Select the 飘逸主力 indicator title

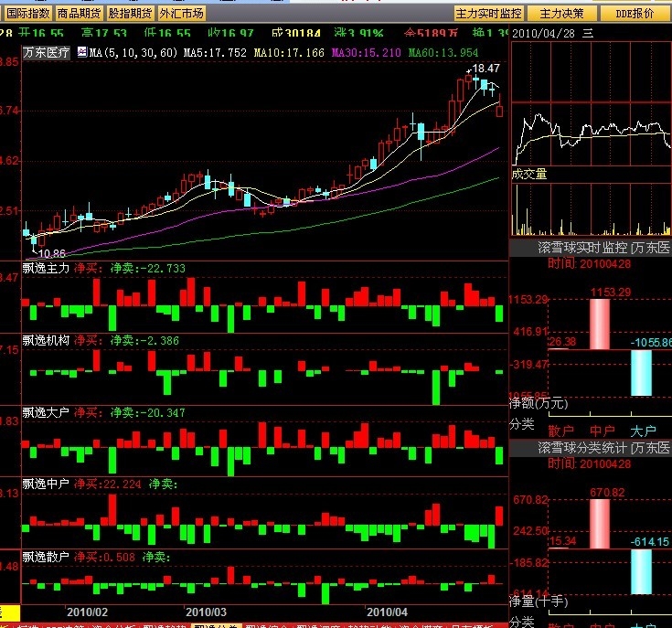(x=46, y=268)
